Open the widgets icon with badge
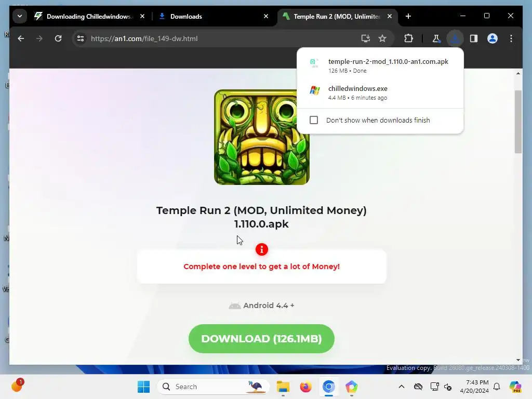 point(17,385)
